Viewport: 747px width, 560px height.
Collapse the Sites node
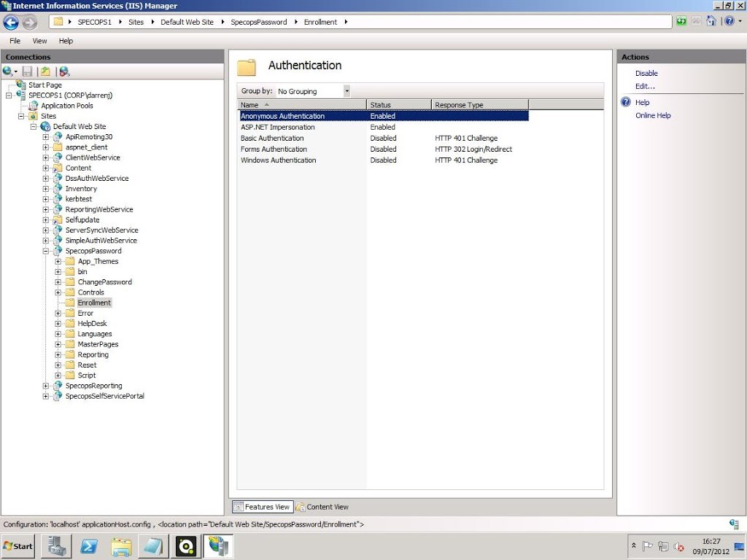pyautogui.click(x=21, y=116)
